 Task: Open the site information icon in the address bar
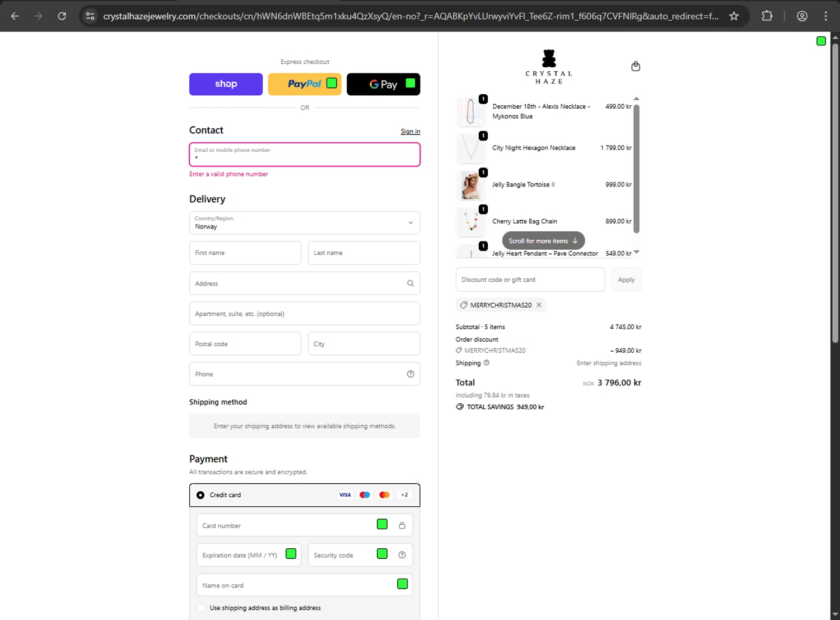(90, 16)
